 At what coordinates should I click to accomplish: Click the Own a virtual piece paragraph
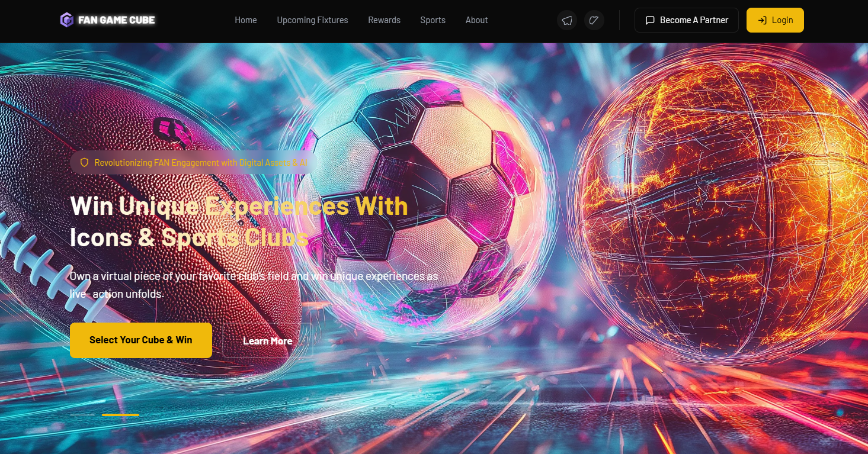pyautogui.click(x=254, y=285)
